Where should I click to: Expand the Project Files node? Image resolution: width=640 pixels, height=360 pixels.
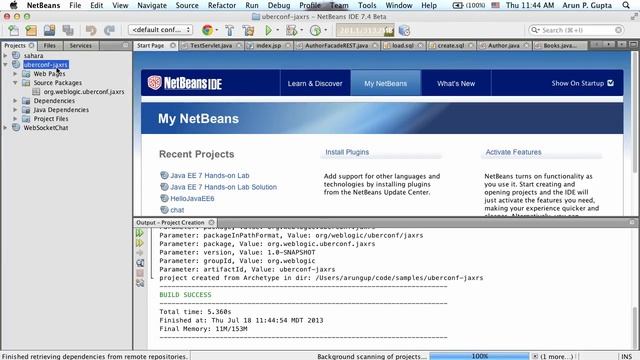pos(15,118)
